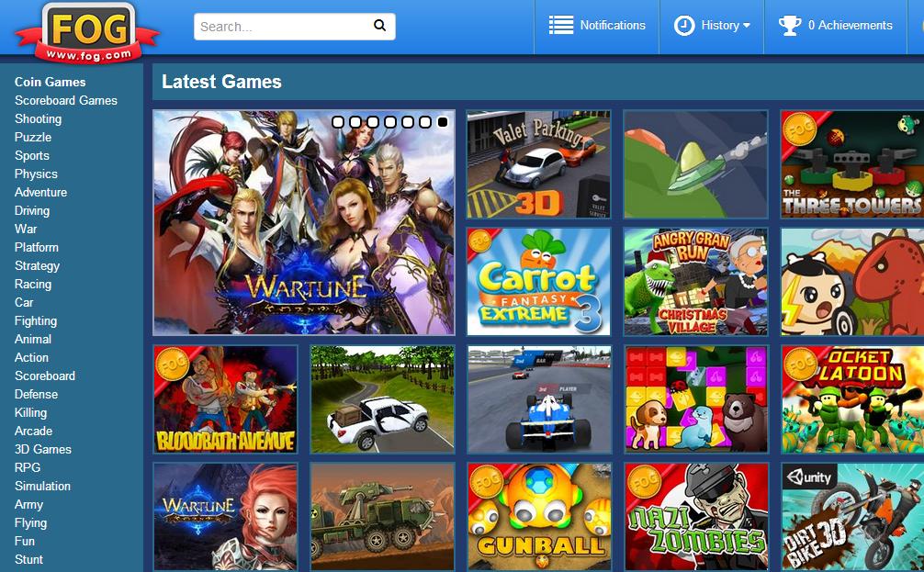Open the small Wartune thumbnail
This screenshot has height=572, width=924.
(225, 517)
